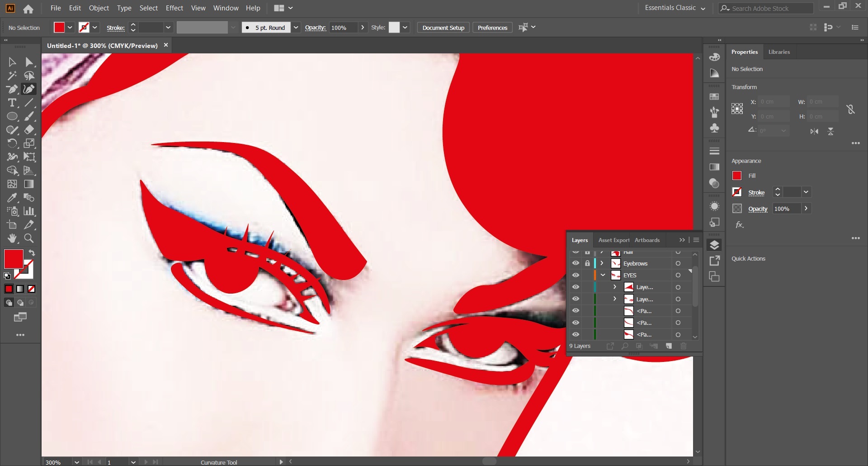Select the Blend tool
Screen dimensions: 868x466
(29, 198)
